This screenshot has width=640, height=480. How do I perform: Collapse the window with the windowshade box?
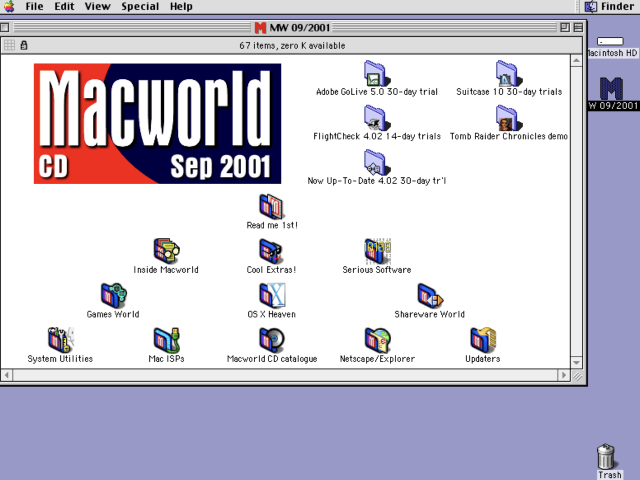pos(578,28)
